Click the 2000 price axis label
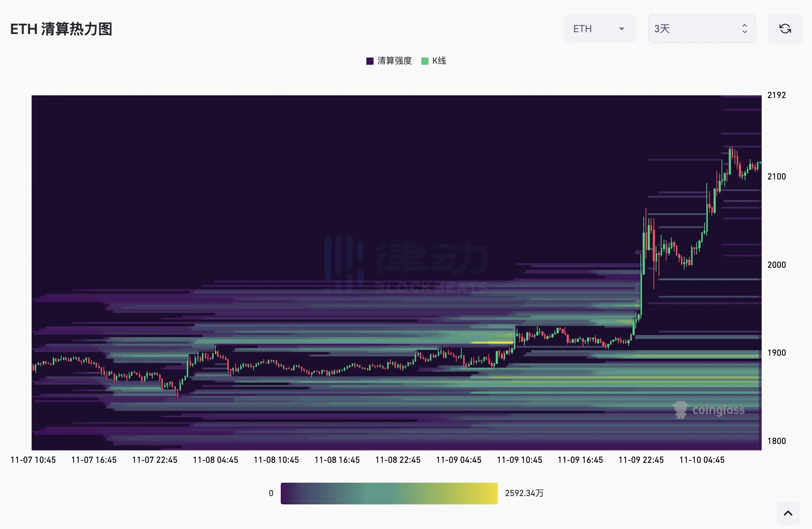This screenshot has width=812, height=529. click(x=777, y=265)
